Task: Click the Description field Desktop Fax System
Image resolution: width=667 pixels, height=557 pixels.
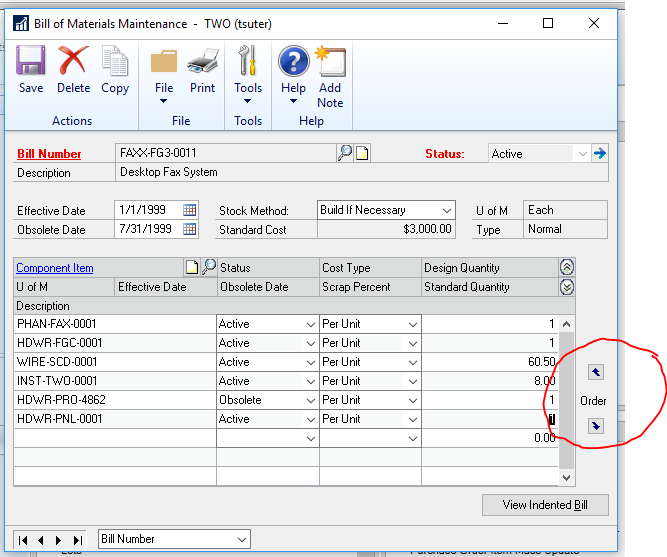Action: click(x=362, y=172)
